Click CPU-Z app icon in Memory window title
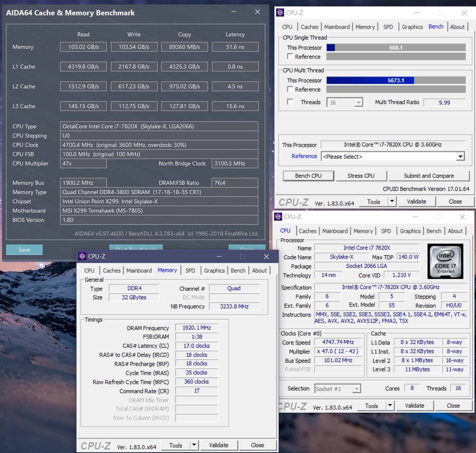The width and height of the screenshot is (476, 453). [x=82, y=257]
